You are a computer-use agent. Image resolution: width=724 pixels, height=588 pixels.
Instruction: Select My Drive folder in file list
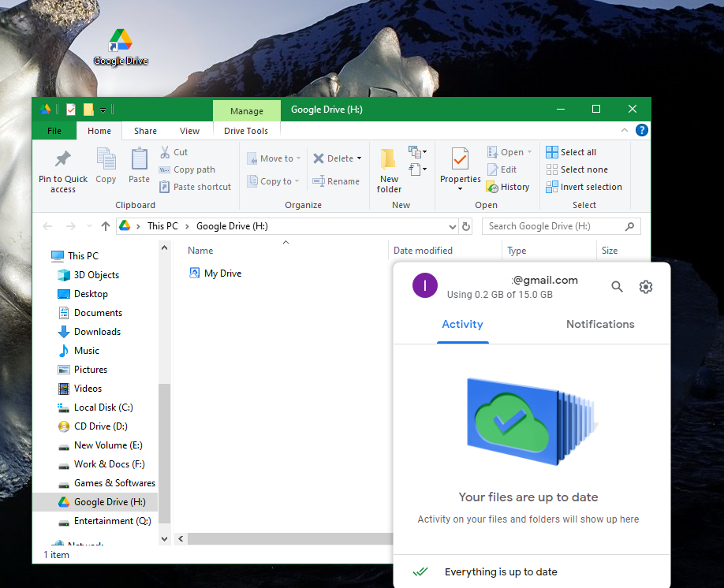pyautogui.click(x=215, y=274)
